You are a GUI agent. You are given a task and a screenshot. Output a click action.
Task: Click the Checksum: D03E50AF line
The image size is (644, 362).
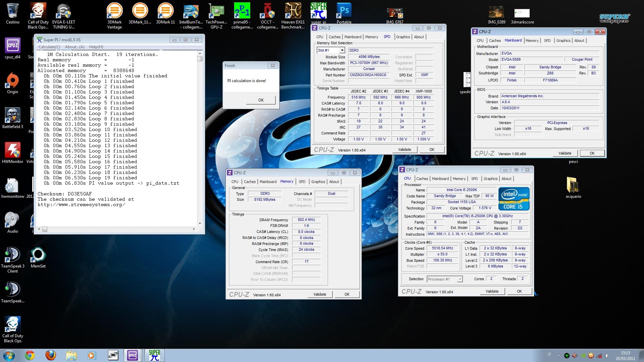pos(64,194)
